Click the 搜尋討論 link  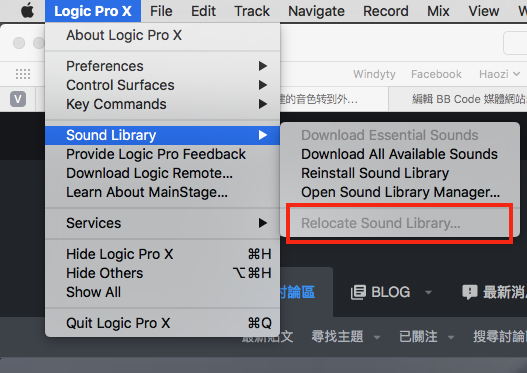(499, 336)
